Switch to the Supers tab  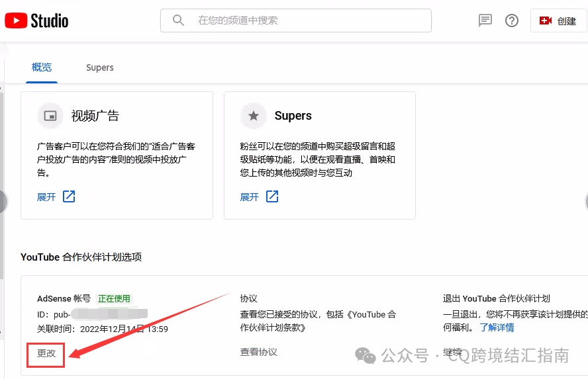click(x=100, y=67)
